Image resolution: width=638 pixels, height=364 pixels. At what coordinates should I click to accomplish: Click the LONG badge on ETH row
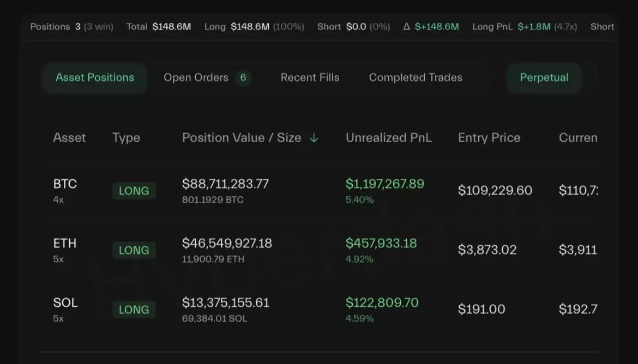[134, 250]
